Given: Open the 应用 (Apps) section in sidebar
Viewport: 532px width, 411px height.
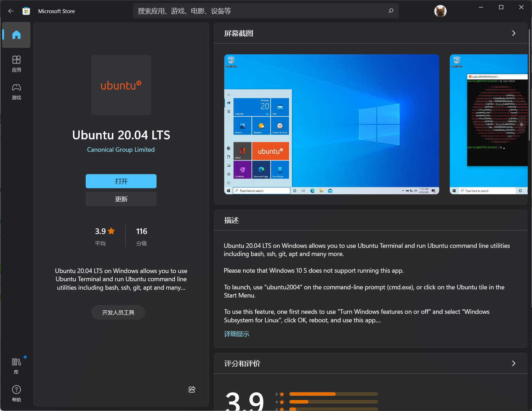Looking at the screenshot, I should click(x=16, y=63).
